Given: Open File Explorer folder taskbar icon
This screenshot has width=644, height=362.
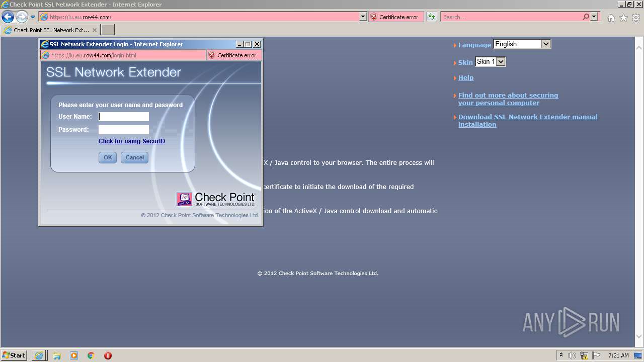Looking at the screenshot, I should (x=57, y=355).
